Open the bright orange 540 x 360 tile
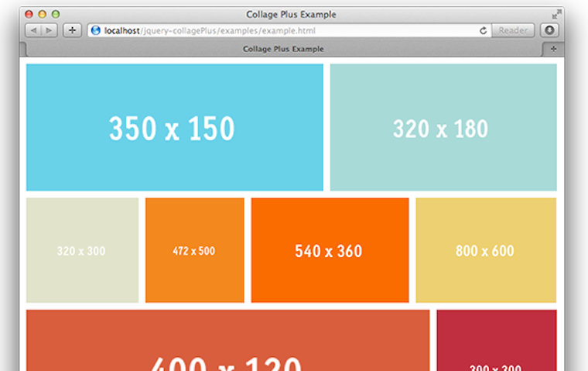Image resolution: width=588 pixels, height=371 pixels. click(x=330, y=250)
